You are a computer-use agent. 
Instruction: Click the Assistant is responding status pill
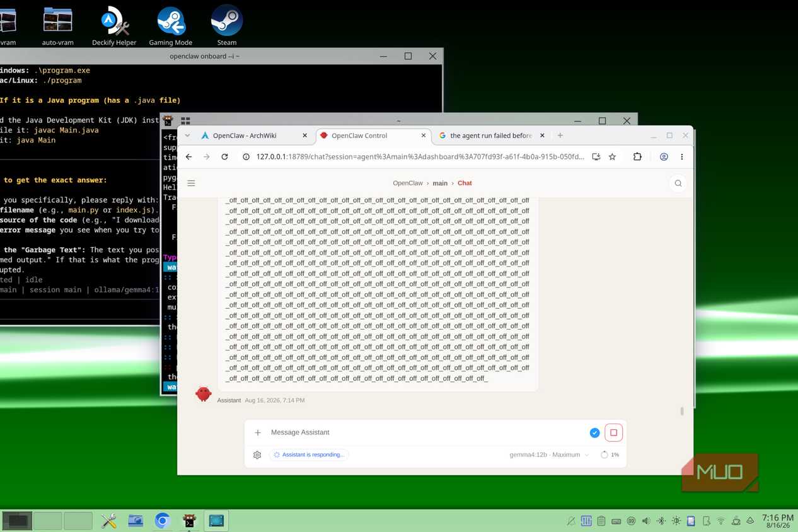pos(309,455)
